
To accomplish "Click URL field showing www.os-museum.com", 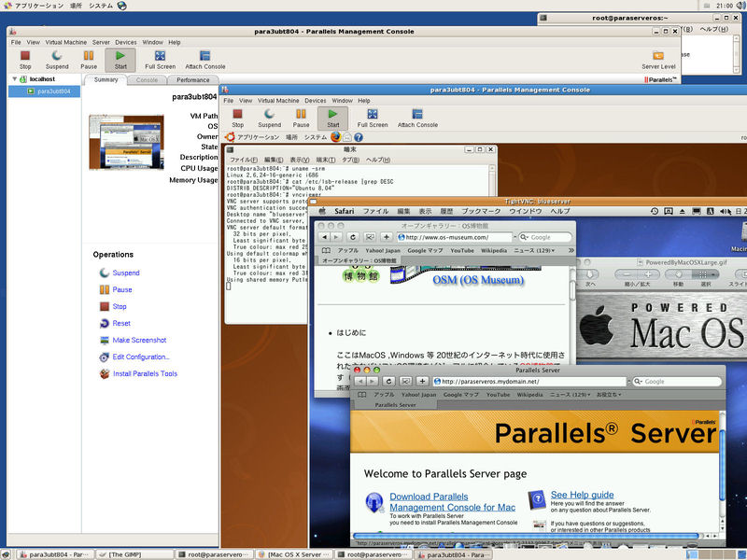I will click(x=455, y=237).
